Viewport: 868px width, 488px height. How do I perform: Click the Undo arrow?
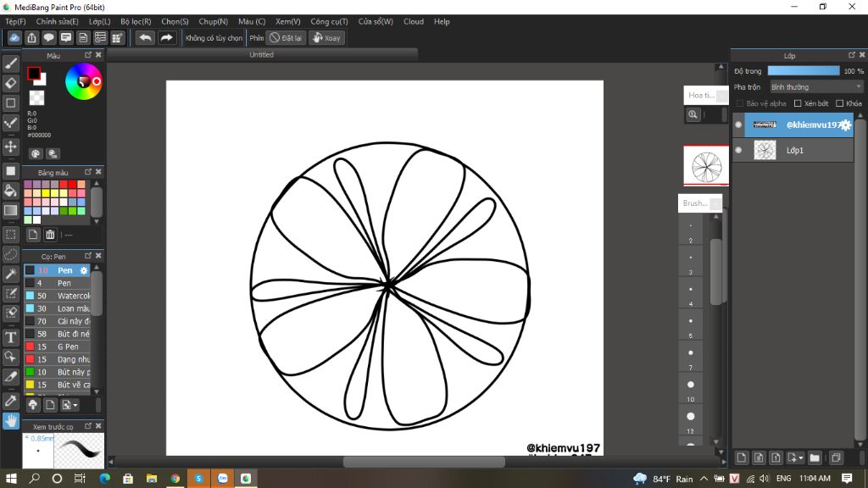145,37
